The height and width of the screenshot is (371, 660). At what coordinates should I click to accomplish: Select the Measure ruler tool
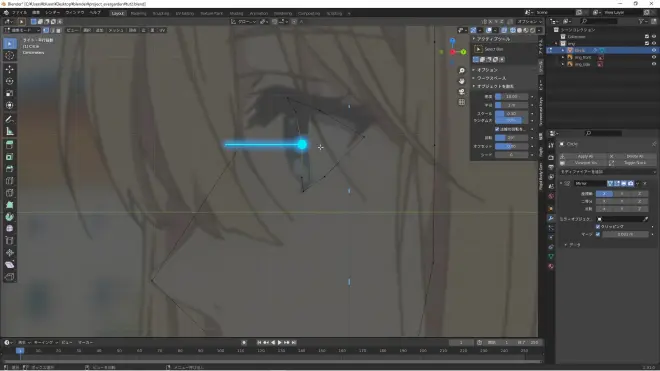[x=10, y=131]
